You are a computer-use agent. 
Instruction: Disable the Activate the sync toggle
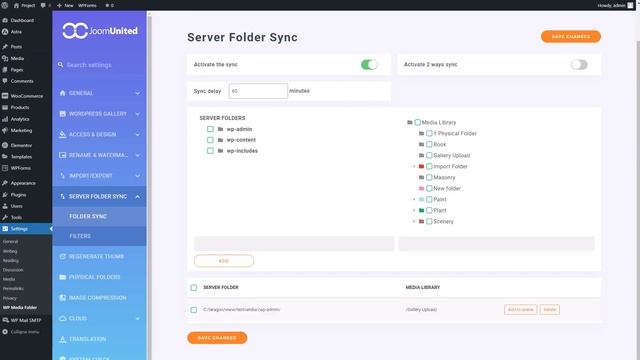[369, 64]
